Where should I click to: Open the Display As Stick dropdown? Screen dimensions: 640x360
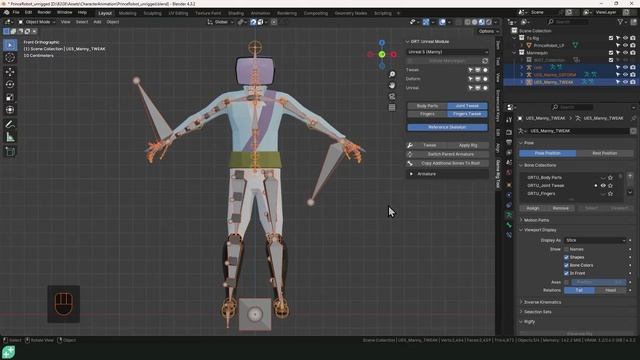tap(595, 240)
